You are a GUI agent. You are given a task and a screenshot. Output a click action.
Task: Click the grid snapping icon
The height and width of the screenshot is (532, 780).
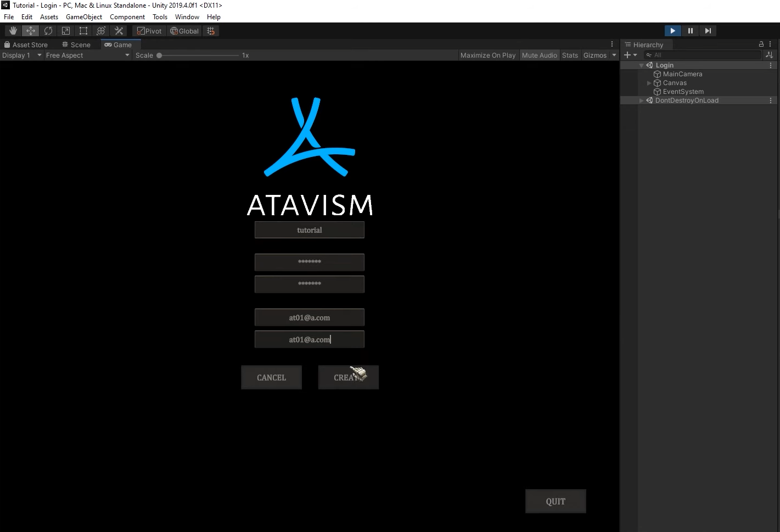[211, 31]
